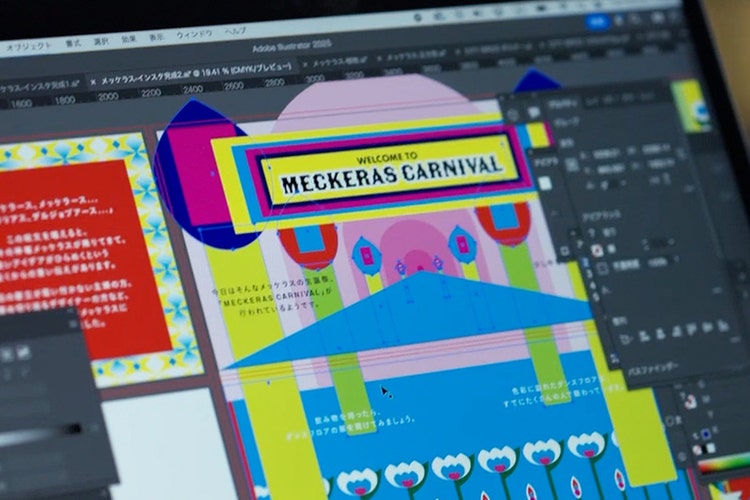This screenshot has height=500, width=750.
Task: Click the Y position field in transform
Action: click(x=610, y=169)
